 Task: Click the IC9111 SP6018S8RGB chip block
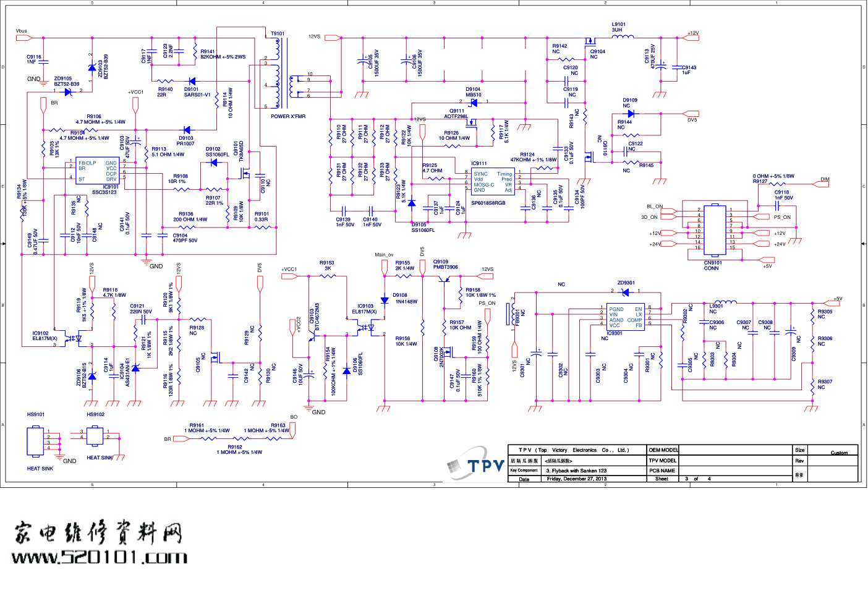(492, 182)
